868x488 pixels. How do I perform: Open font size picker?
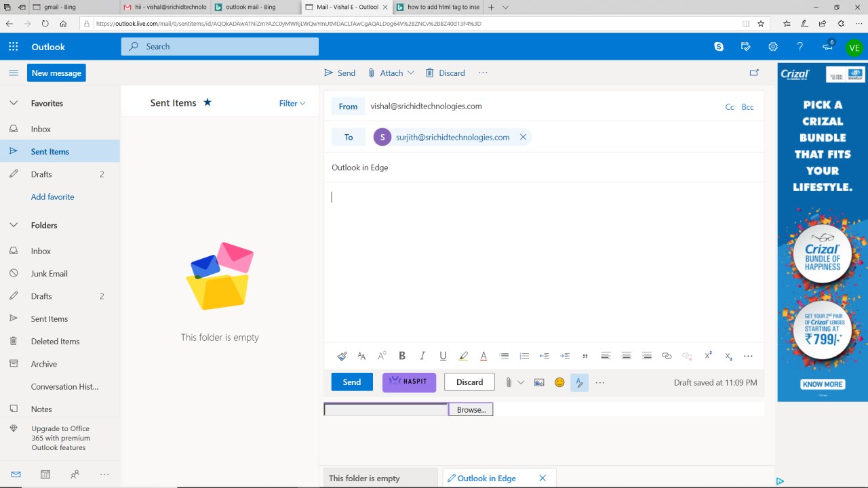361,356
